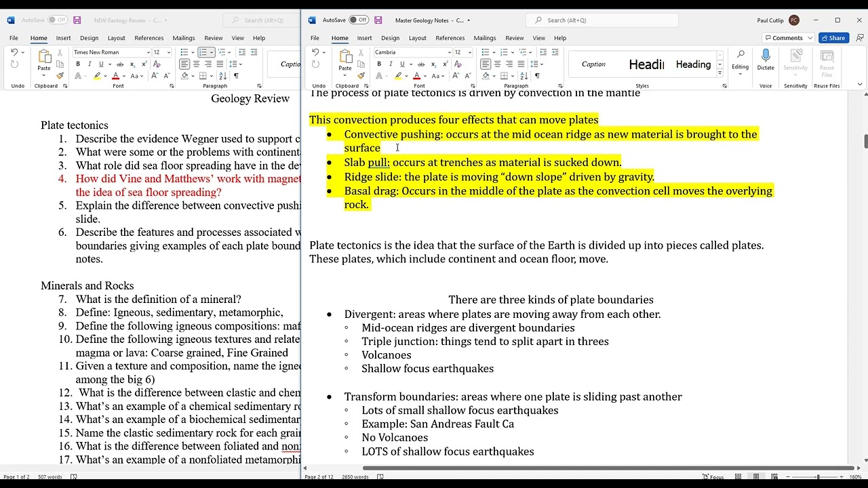The width and height of the screenshot is (868, 488).
Task: Apply yellow highlight color in Master Geology Notes
Action: pos(398,76)
